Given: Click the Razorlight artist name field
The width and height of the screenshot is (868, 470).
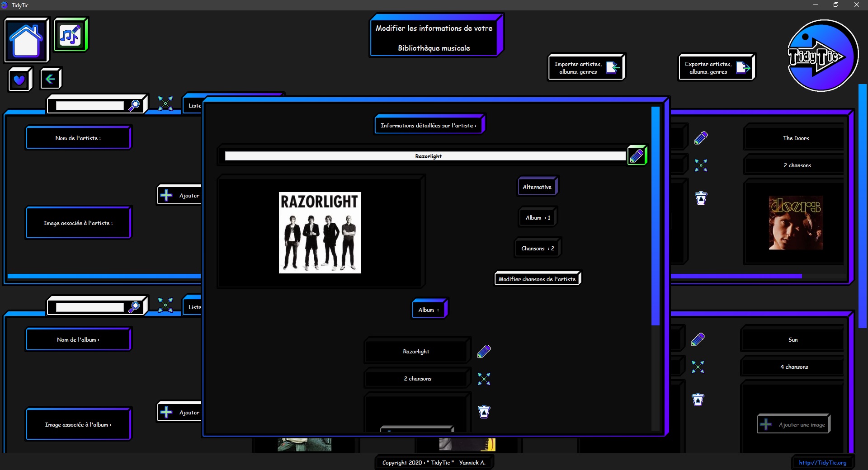Looking at the screenshot, I should 425,156.
